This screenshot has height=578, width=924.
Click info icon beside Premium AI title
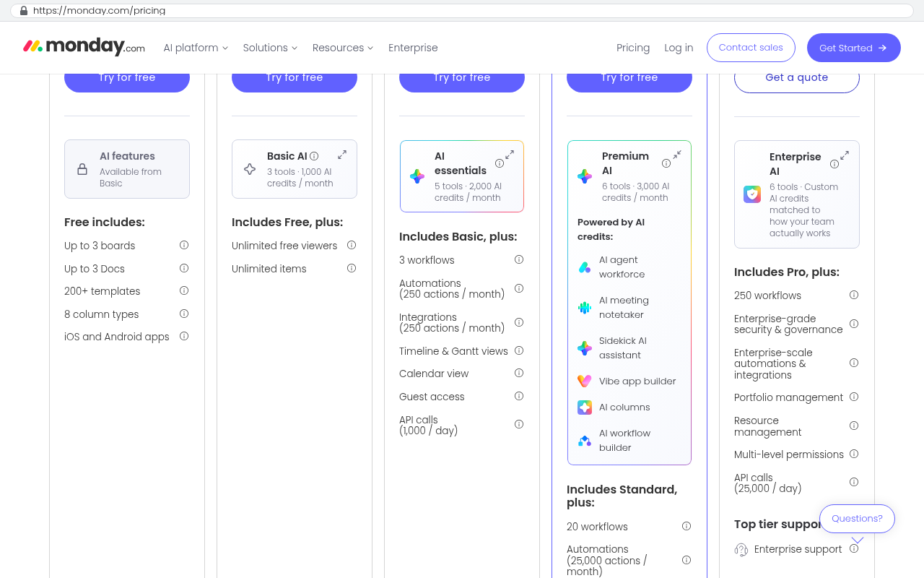point(666,163)
